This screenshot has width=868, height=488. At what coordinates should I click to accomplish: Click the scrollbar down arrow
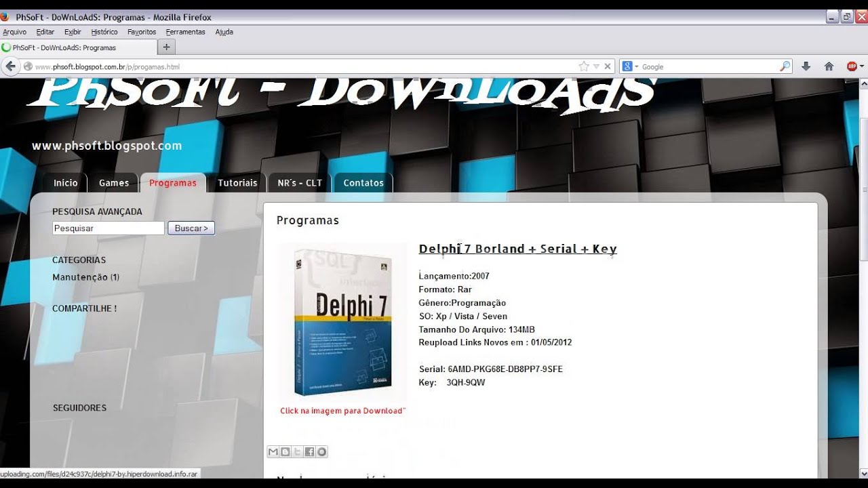[x=863, y=473]
